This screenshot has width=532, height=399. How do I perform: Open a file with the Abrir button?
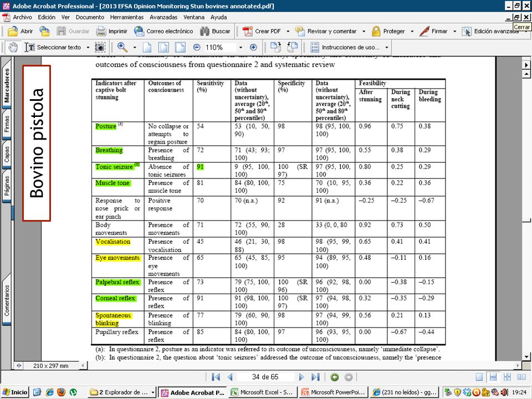pyautogui.click(x=21, y=31)
